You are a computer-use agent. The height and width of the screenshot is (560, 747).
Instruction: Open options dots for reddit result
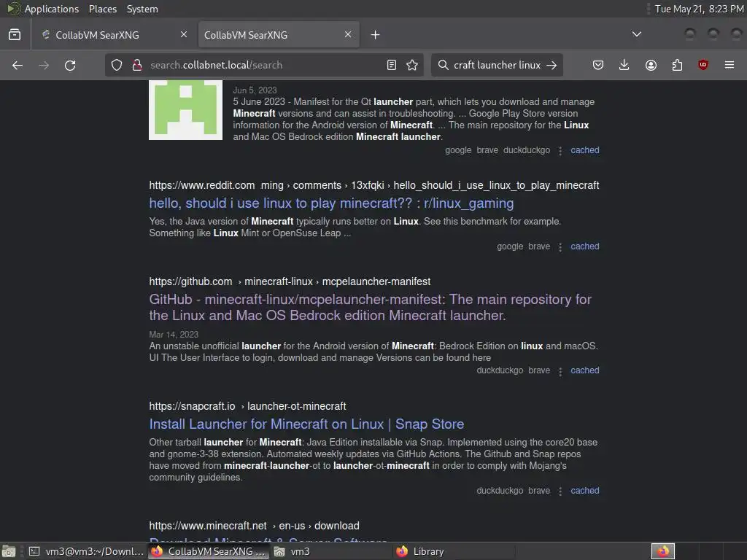point(560,246)
